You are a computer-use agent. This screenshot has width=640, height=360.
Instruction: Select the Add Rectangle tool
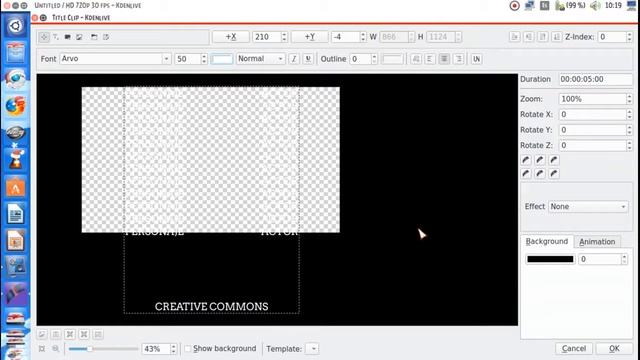[x=68, y=37]
